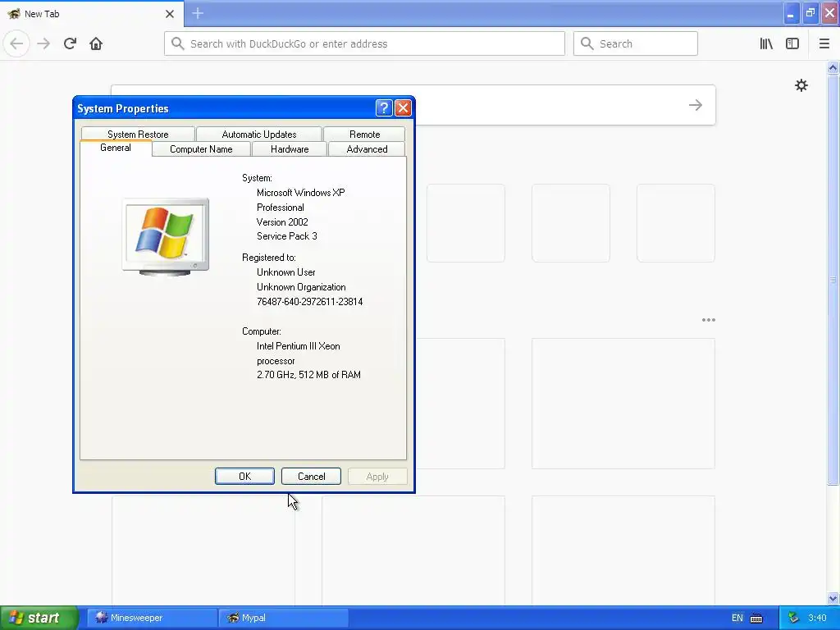Viewport: 840px width, 630px height.
Task: Activate the Mypal taskbar button
Action: tap(283, 618)
